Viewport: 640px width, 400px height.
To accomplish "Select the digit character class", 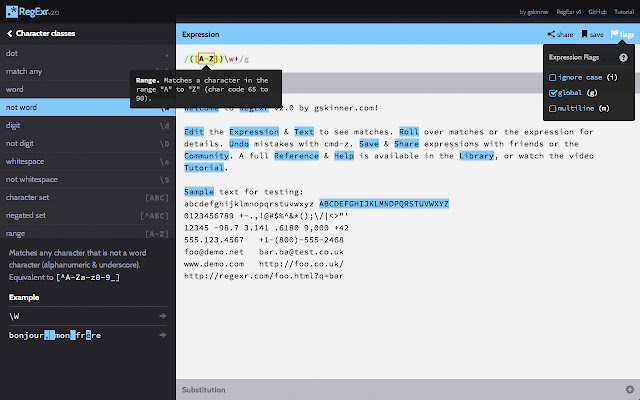I will click(x=87, y=125).
